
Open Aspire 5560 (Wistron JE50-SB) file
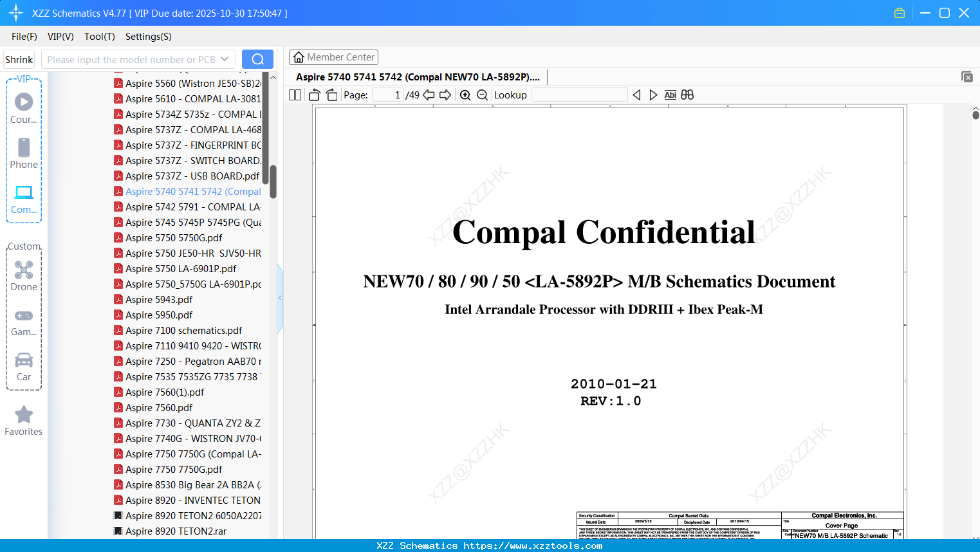187,83
